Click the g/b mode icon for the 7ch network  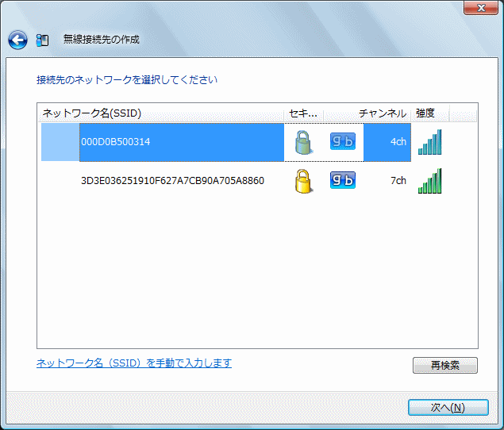click(343, 181)
